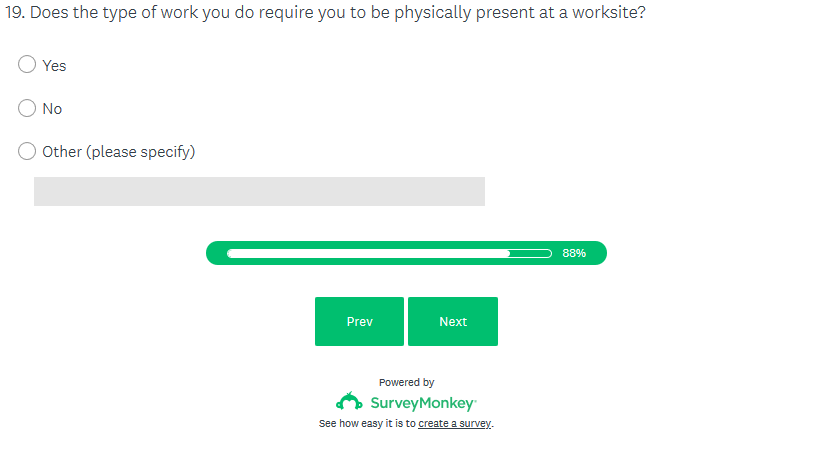Go back with the Prev button
The image size is (825, 453).
tap(359, 322)
